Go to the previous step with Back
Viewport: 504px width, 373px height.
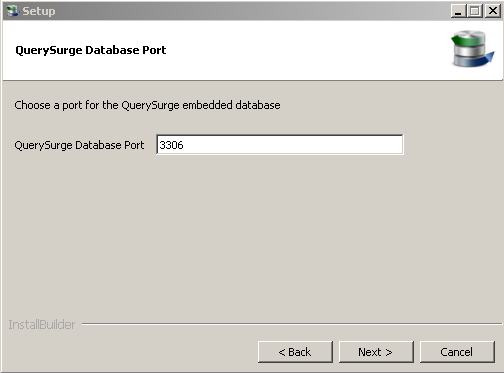(x=295, y=352)
